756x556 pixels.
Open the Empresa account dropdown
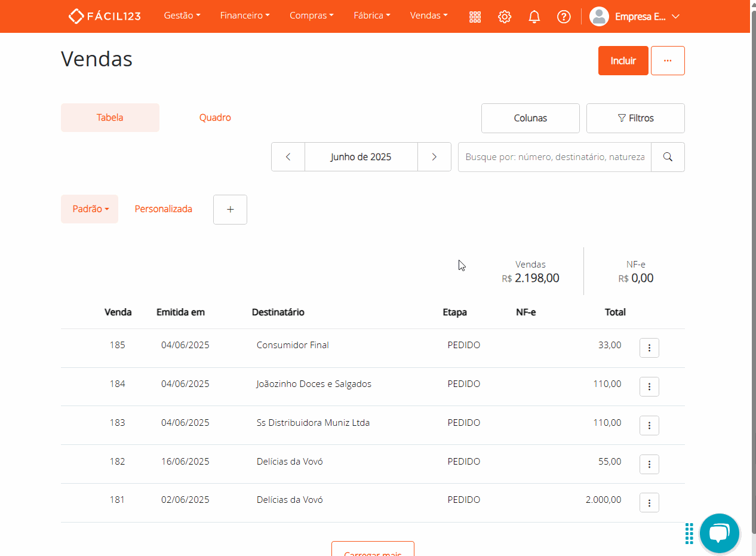coord(635,17)
